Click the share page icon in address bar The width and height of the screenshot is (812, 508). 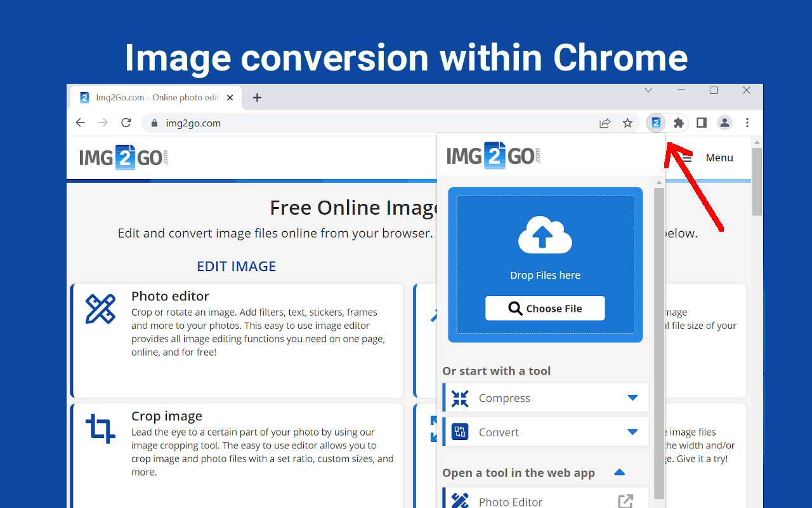[605, 123]
